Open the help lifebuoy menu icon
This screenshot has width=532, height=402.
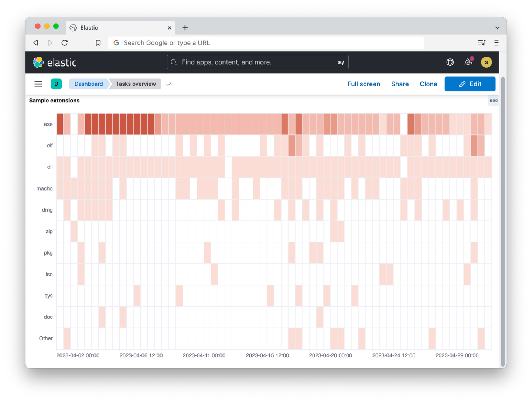[450, 62]
